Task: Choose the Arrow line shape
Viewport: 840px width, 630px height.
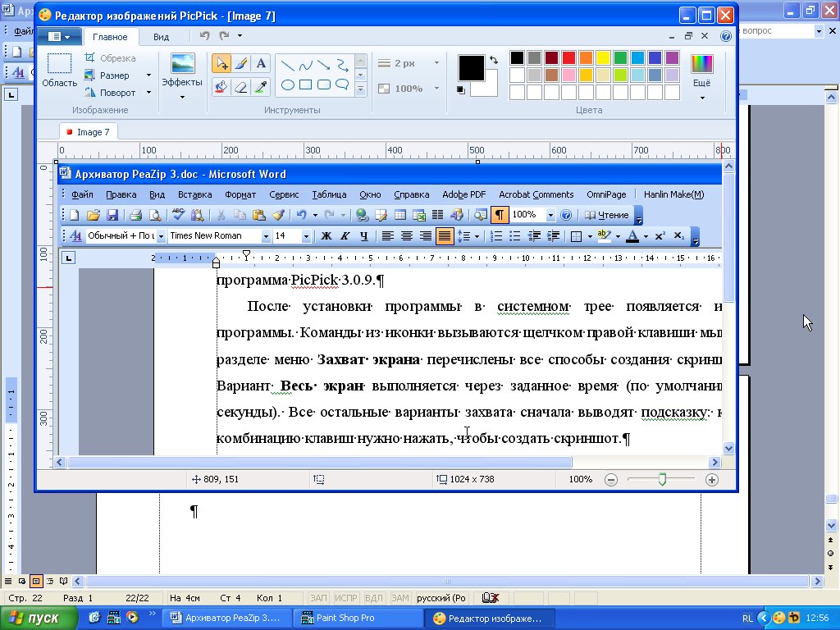Action: coord(323,64)
